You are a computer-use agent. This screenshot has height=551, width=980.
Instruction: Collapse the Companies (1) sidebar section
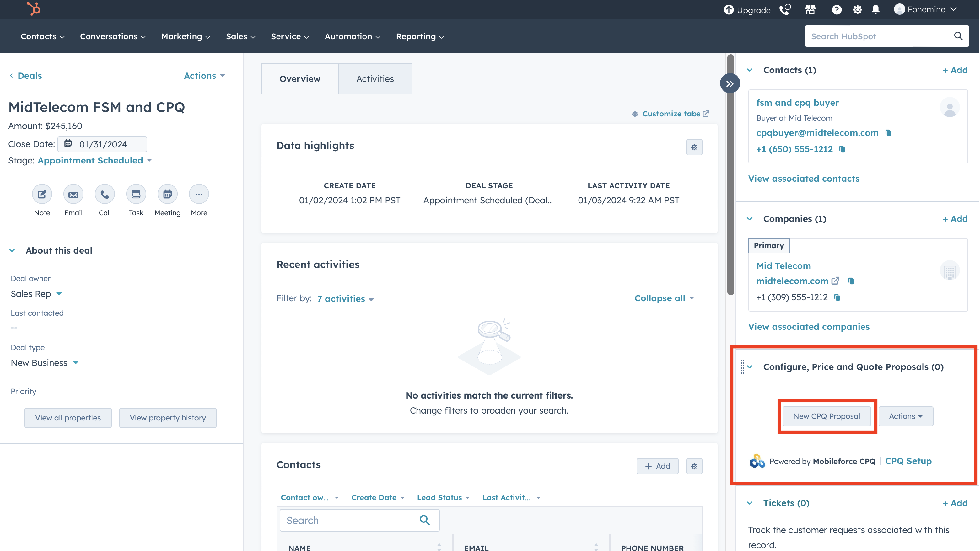click(x=750, y=219)
